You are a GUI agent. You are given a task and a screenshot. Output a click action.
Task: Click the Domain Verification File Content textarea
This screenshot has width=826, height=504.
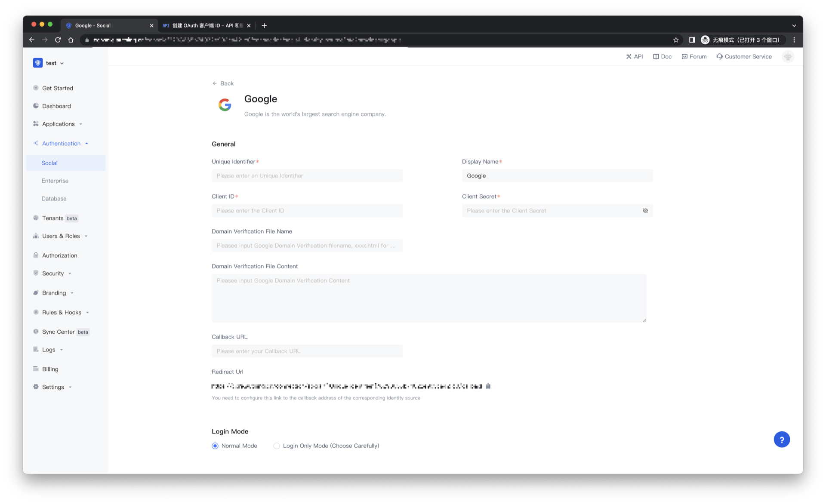tap(428, 298)
